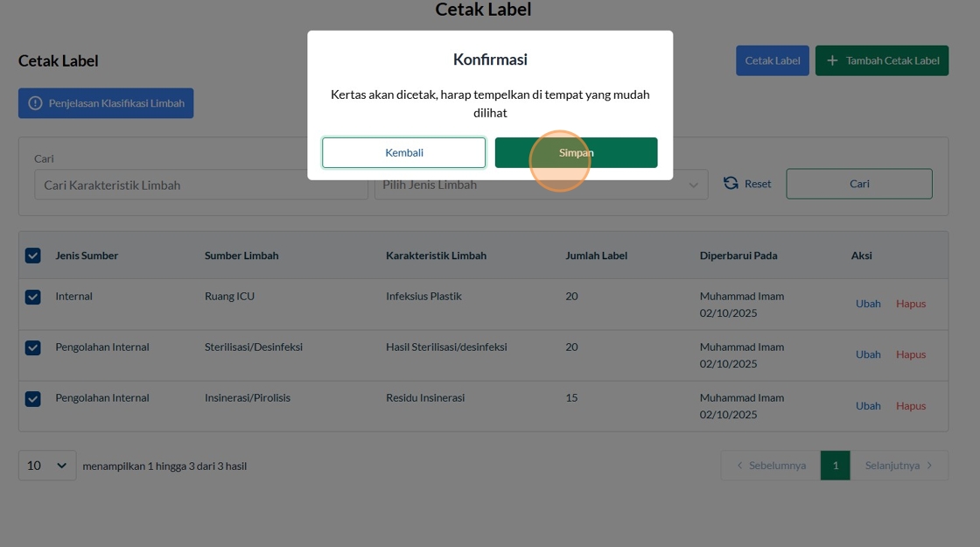Click the plus icon on Tambah Cetak Label
This screenshot has width=980, height=547.
pos(831,60)
